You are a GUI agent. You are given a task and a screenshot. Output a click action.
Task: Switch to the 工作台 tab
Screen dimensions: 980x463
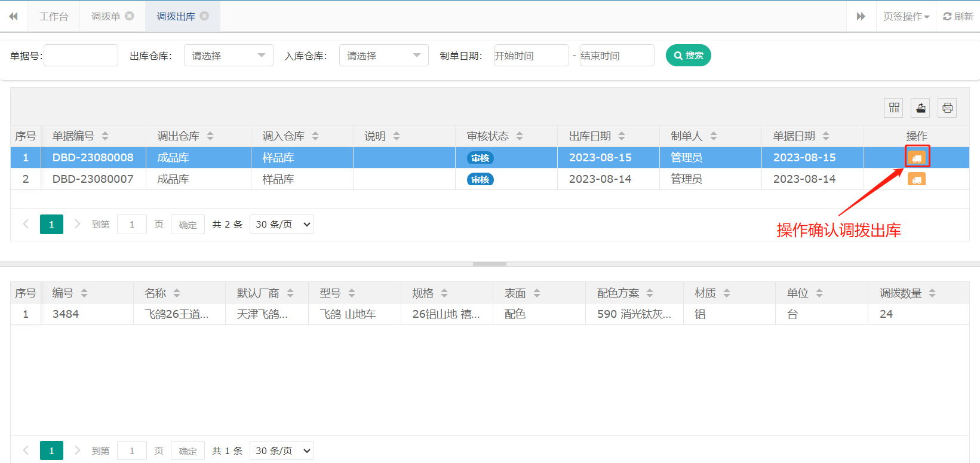(x=54, y=16)
